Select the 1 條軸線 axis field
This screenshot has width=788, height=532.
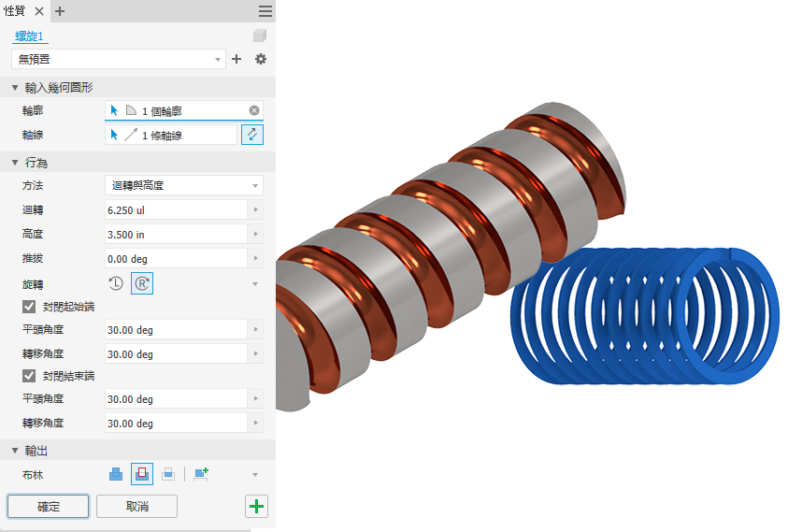pyautogui.click(x=171, y=135)
